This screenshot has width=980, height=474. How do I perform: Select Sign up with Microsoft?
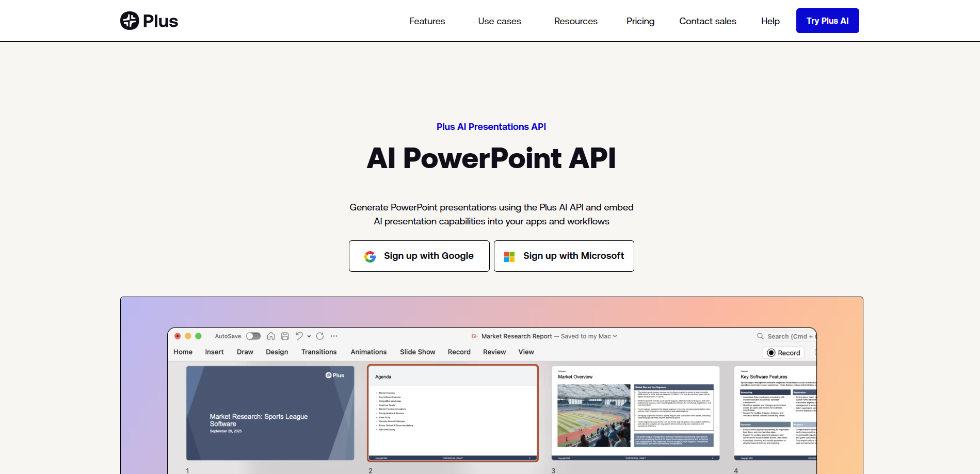click(564, 256)
